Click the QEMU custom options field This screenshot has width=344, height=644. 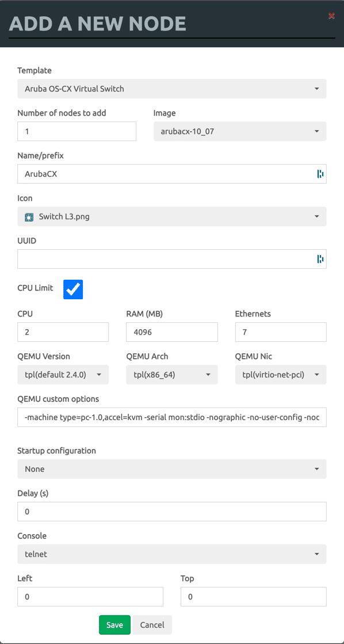pos(172,417)
